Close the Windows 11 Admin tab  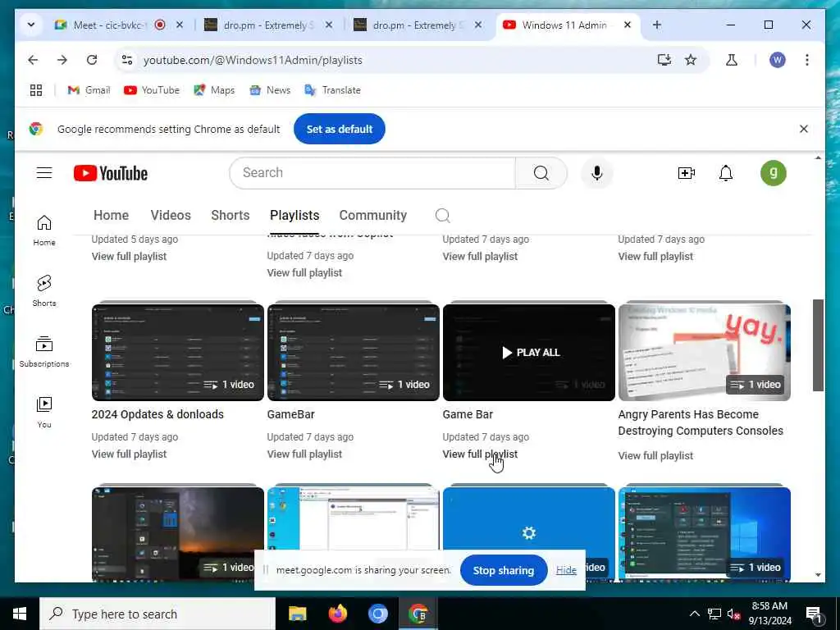pyautogui.click(x=628, y=25)
